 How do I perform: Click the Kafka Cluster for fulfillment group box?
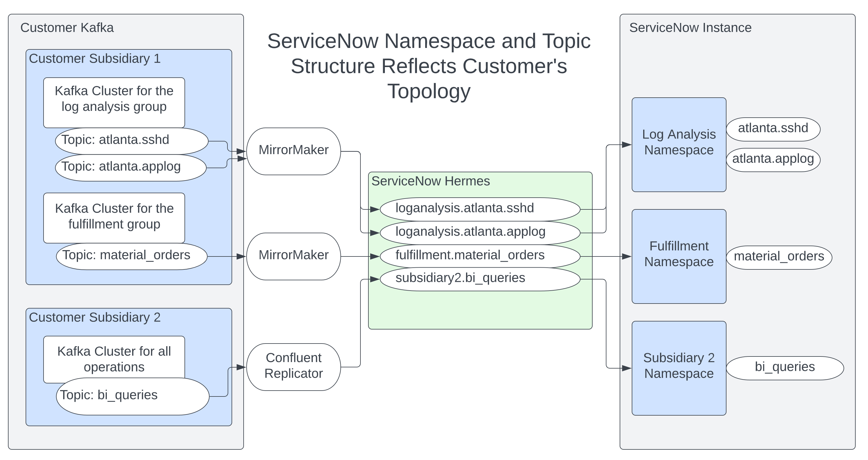point(114,218)
